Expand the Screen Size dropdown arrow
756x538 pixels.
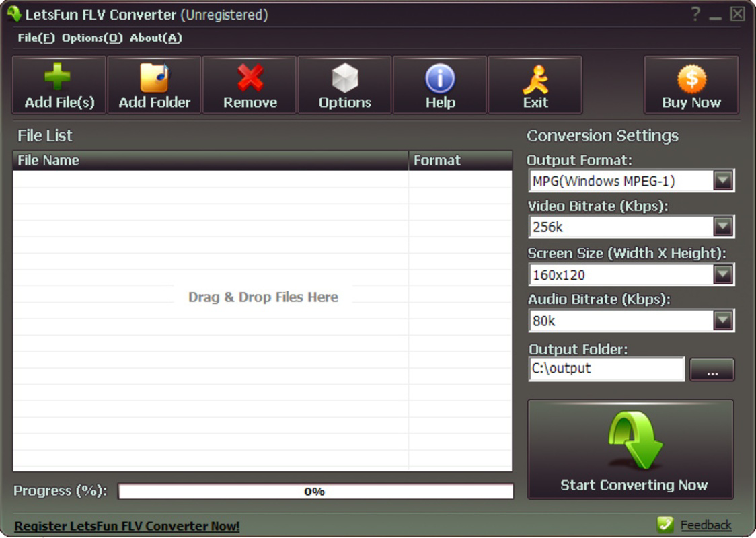click(723, 275)
